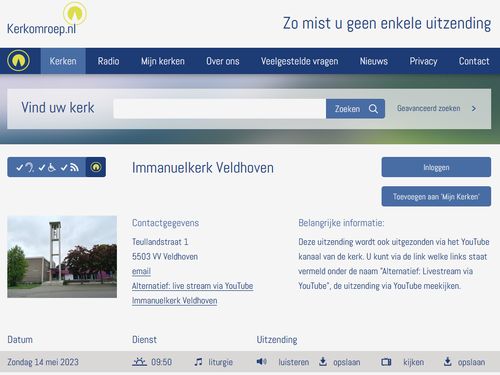Open the Immanuelkerk Veldhoven link
Screen dimensions: 500x375
click(174, 301)
